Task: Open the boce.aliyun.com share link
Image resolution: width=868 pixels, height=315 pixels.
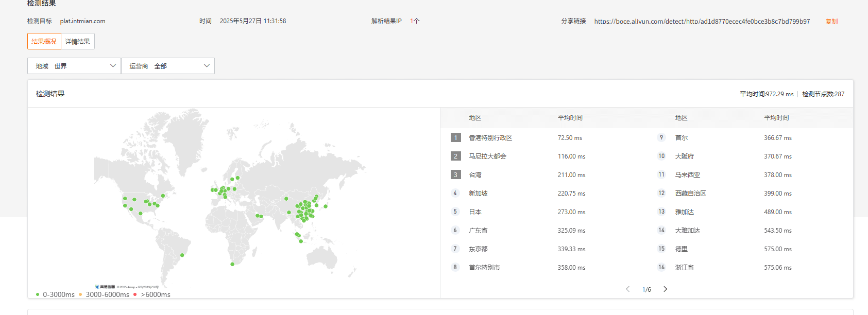Action: coord(702,21)
